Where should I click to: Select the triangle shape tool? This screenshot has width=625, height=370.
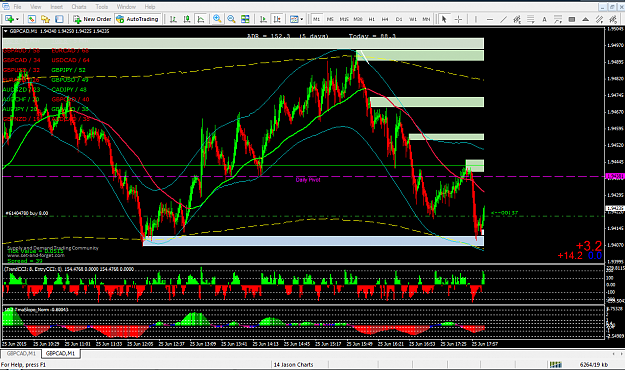(586, 19)
